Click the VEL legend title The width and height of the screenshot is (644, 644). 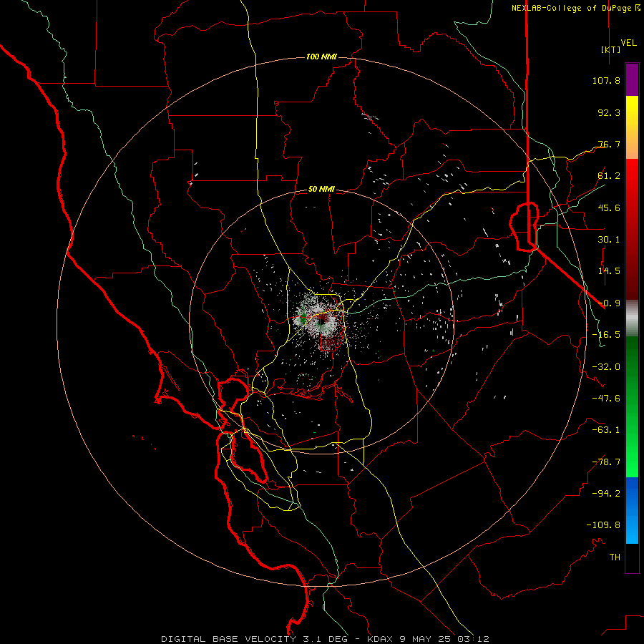click(x=628, y=43)
